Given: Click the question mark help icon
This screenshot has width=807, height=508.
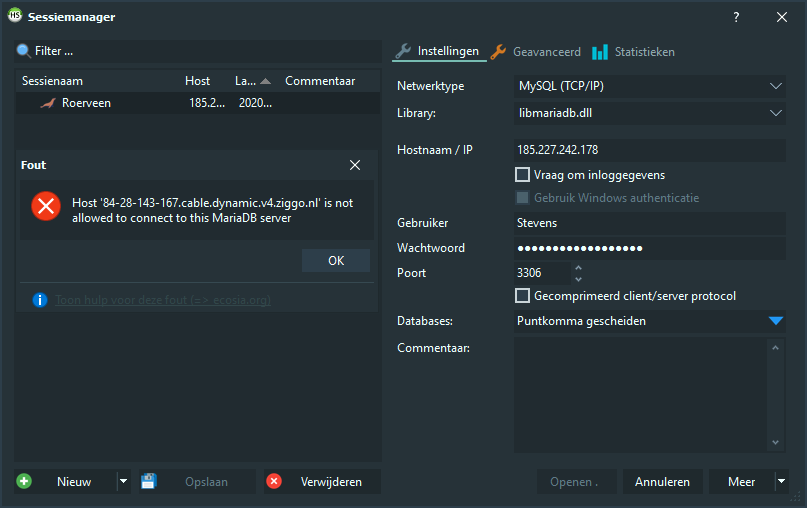Looking at the screenshot, I should click(736, 17).
